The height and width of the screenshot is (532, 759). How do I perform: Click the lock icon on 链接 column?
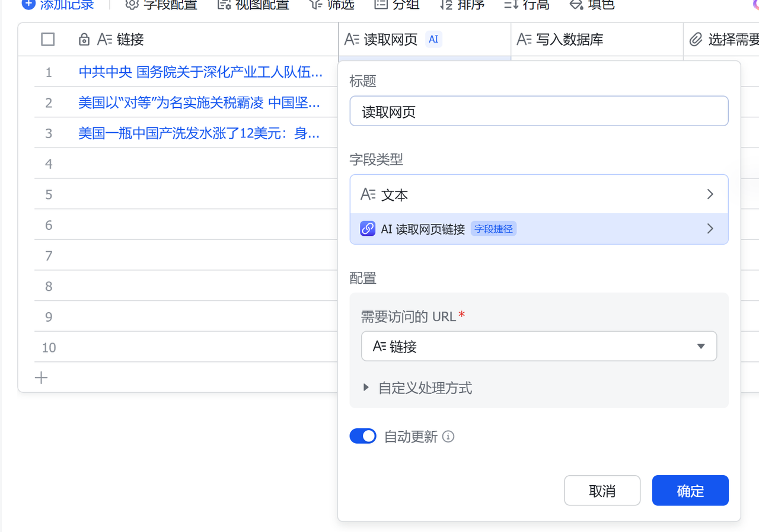click(84, 39)
